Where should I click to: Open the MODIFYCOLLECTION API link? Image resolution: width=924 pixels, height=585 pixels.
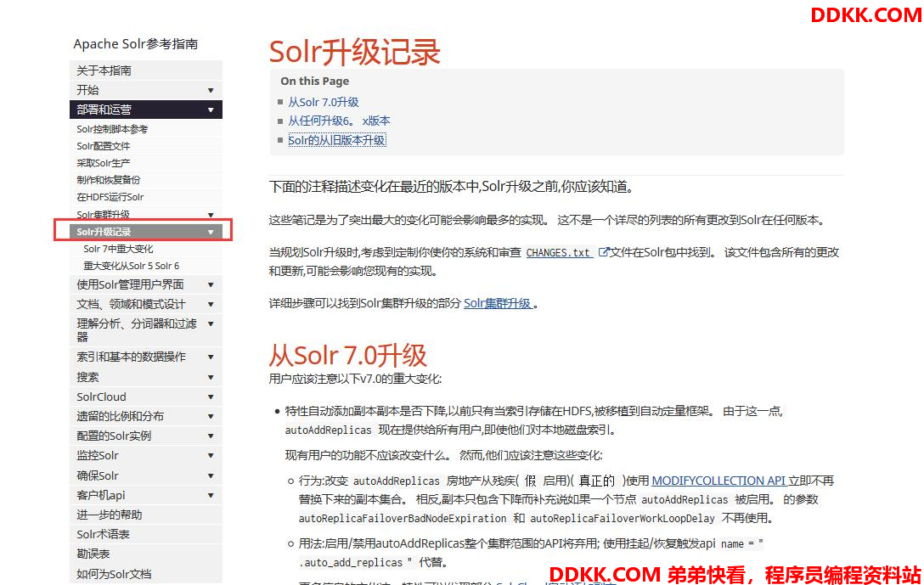click(x=718, y=481)
